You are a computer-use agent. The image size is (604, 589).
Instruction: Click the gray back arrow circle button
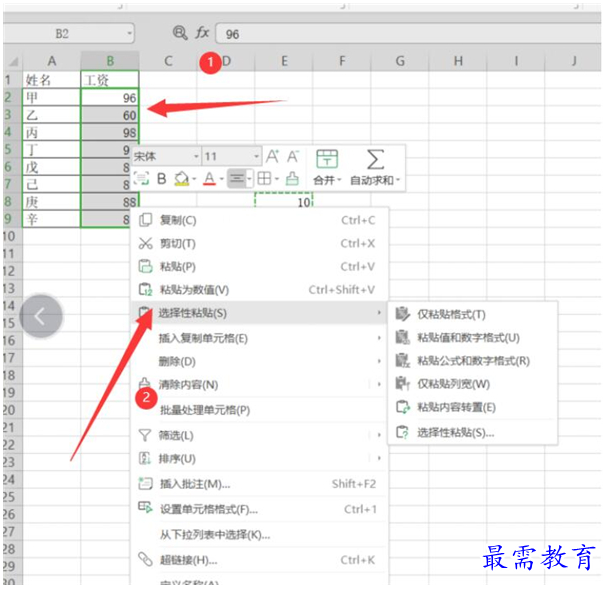click(x=41, y=316)
